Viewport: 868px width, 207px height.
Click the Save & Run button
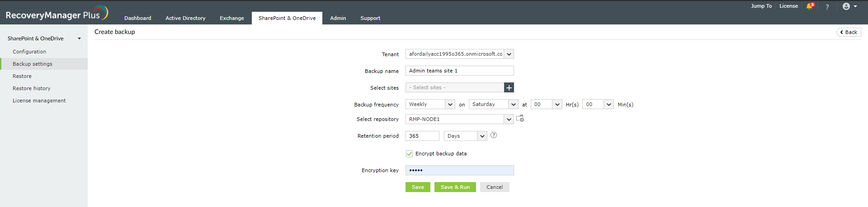pyautogui.click(x=455, y=187)
